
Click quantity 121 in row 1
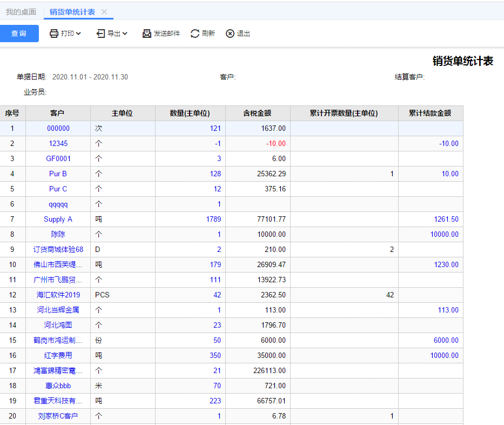[x=216, y=128]
